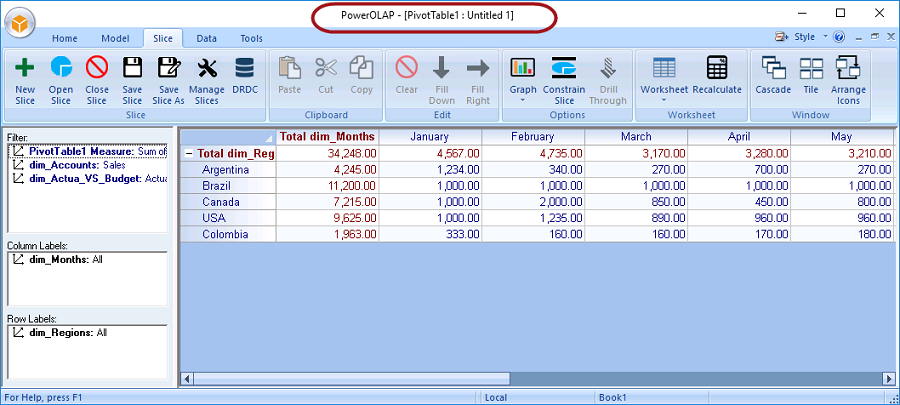The width and height of the screenshot is (900, 405).
Task: Restore the inner document window
Action: point(875,37)
